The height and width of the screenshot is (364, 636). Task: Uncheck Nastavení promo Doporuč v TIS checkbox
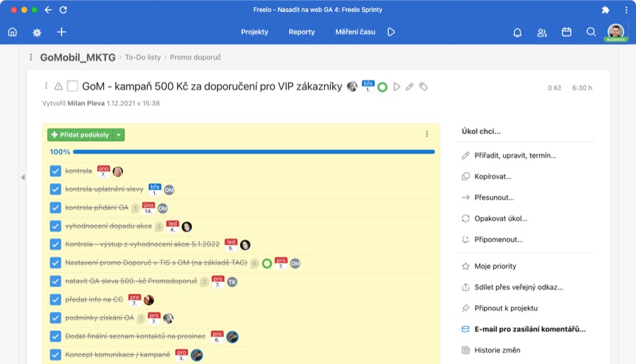point(56,262)
